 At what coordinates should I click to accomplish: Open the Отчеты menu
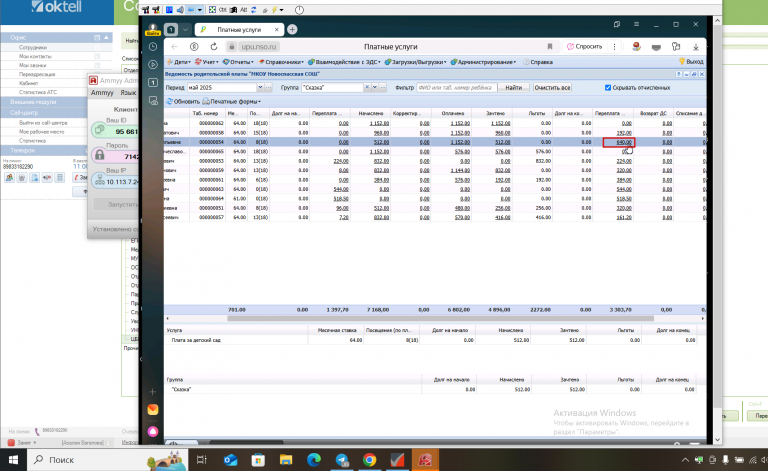(238, 62)
